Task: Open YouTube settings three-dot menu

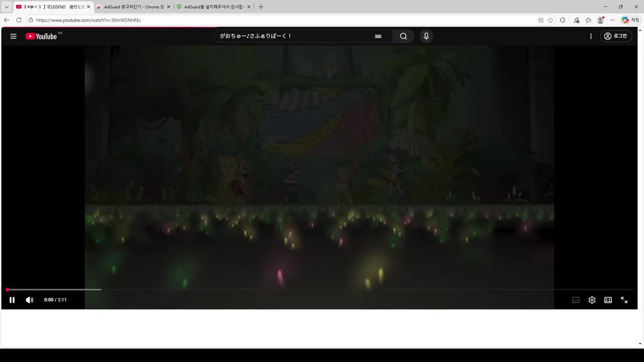Action: (x=591, y=36)
